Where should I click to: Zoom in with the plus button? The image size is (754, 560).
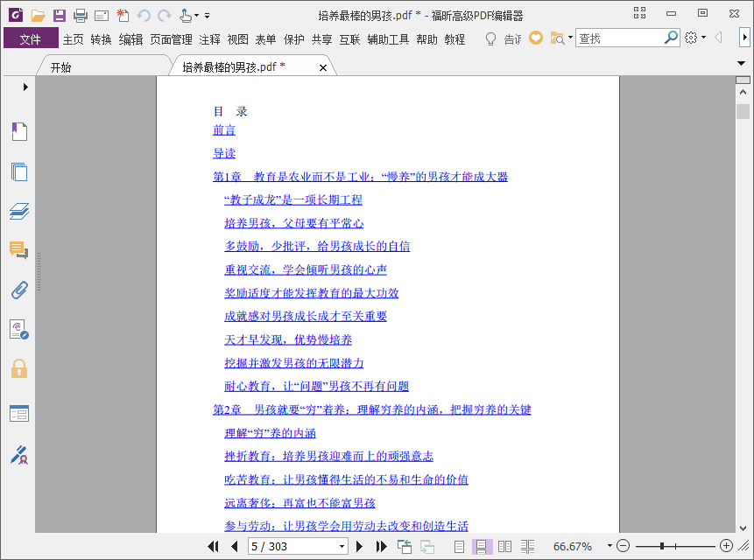coord(726,546)
